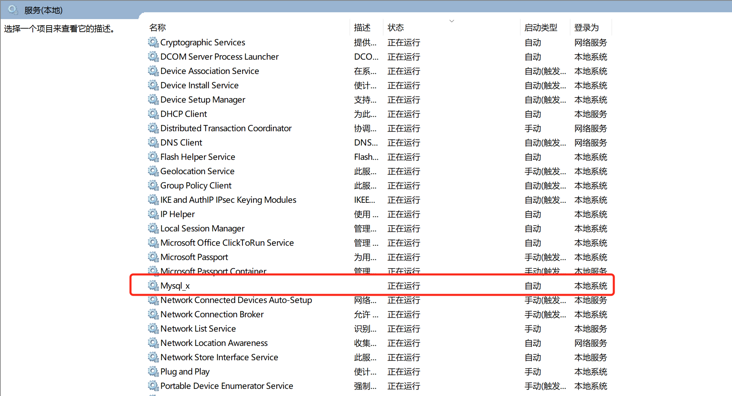Select IKE and AuthIP IPsec Keying Modules name

click(228, 200)
